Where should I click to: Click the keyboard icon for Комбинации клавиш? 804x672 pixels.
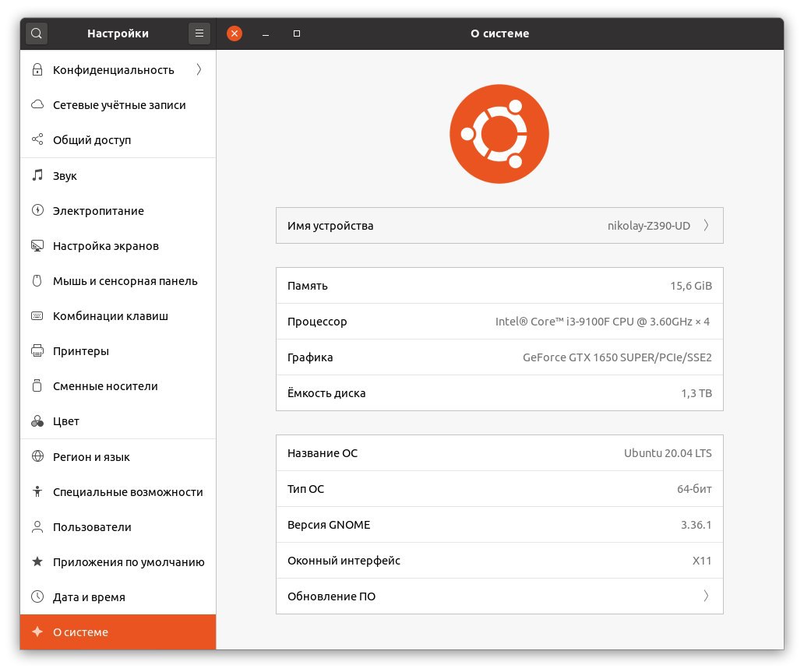[37, 315]
